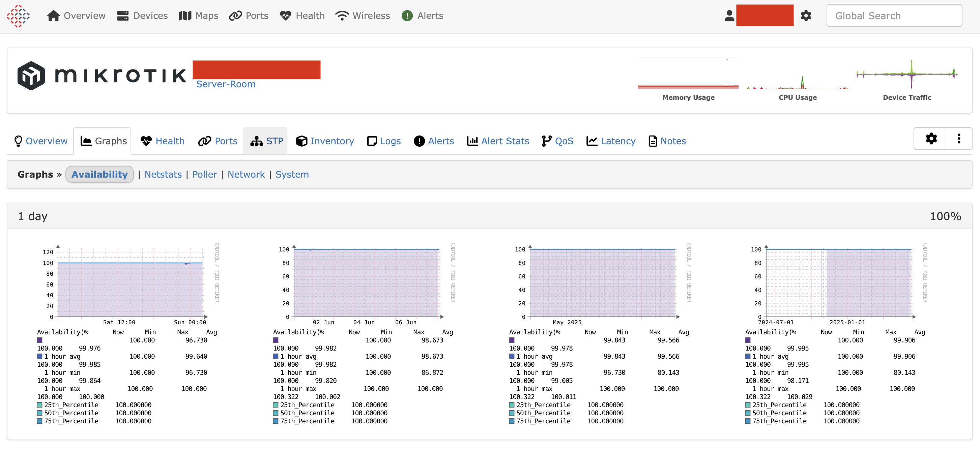Select the Availability graph category
This screenshot has height=451, width=980.
(x=100, y=175)
